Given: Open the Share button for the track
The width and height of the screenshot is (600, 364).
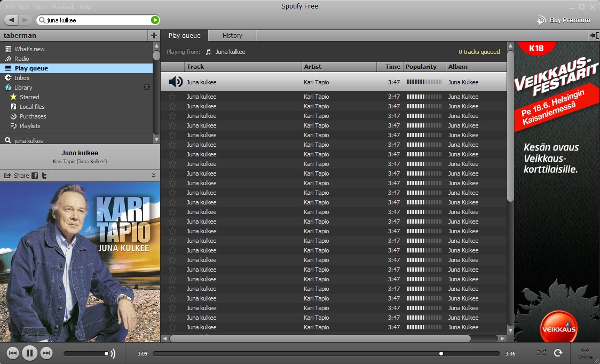Looking at the screenshot, I should (17, 176).
